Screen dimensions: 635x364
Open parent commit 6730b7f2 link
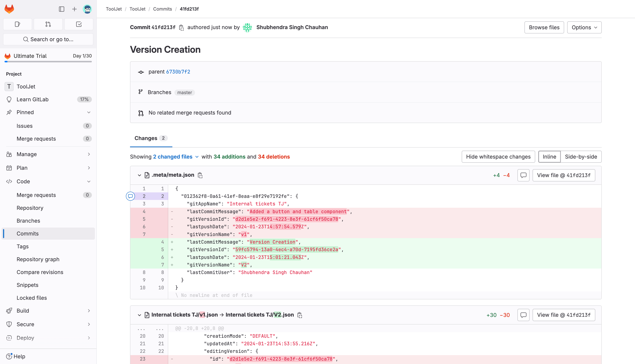click(x=178, y=72)
